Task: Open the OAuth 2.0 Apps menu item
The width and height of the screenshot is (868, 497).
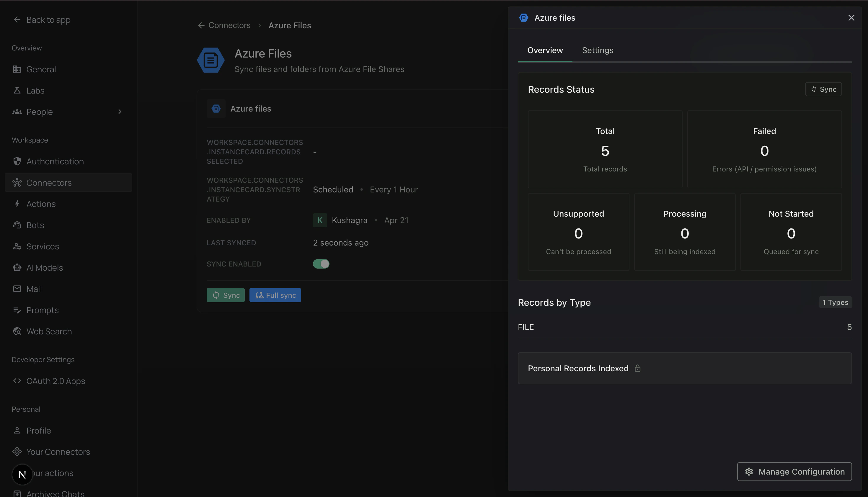Action: click(68, 381)
